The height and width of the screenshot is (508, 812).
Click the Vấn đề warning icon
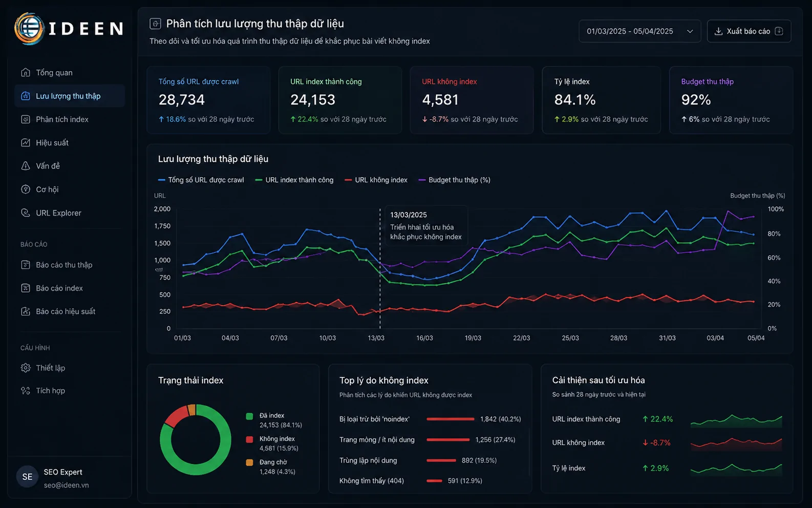pyautogui.click(x=26, y=166)
